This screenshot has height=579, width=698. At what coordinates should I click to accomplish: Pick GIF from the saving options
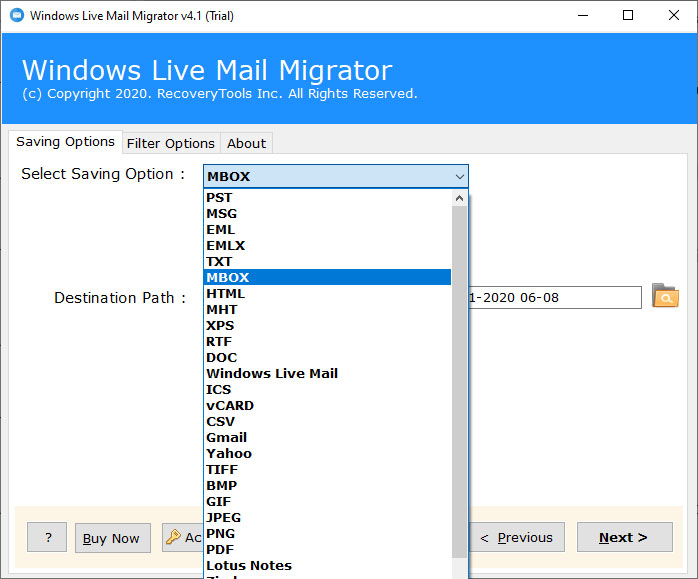327,502
